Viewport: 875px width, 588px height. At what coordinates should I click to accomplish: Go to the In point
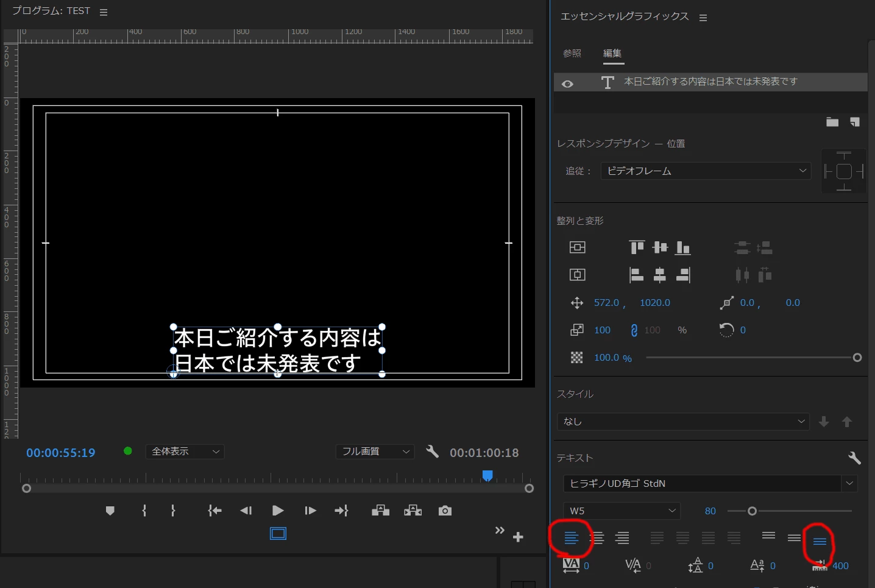coord(214,511)
